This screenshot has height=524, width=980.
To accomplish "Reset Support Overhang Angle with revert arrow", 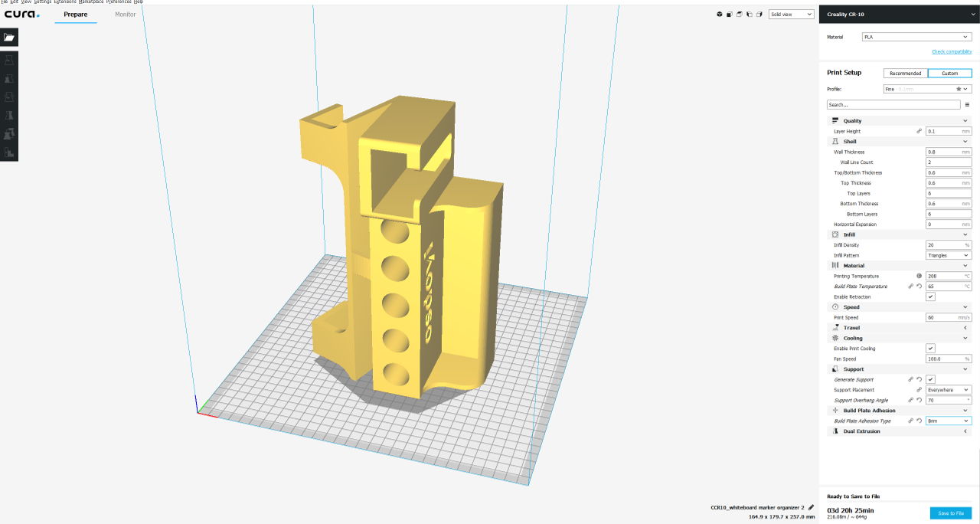I will [919, 400].
